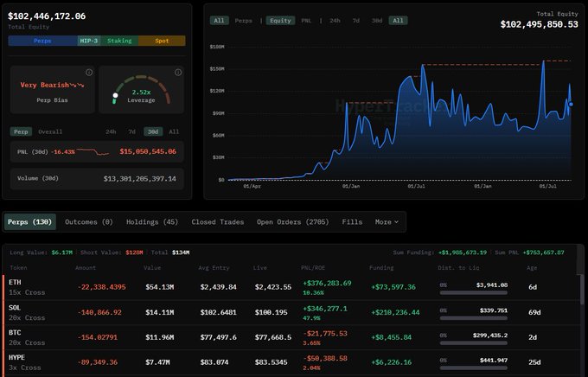Sort positions by Funding column
Viewport: 588px width, 377px height.
click(x=381, y=267)
